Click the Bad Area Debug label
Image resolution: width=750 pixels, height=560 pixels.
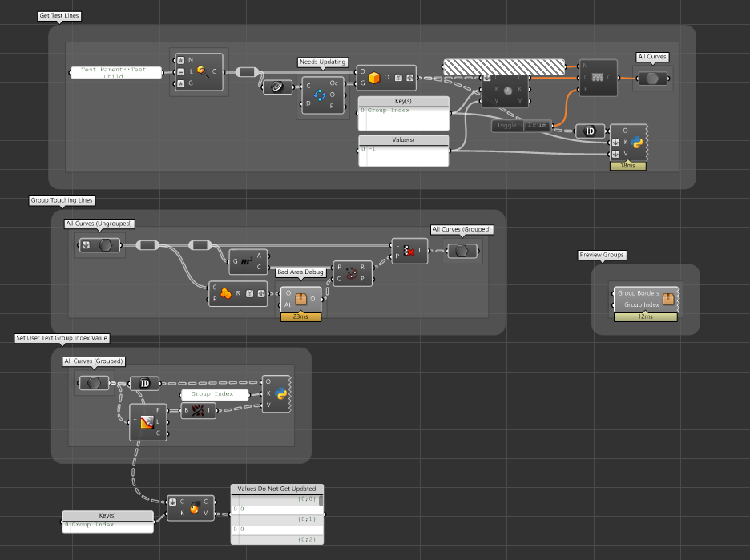tap(300, 272)
